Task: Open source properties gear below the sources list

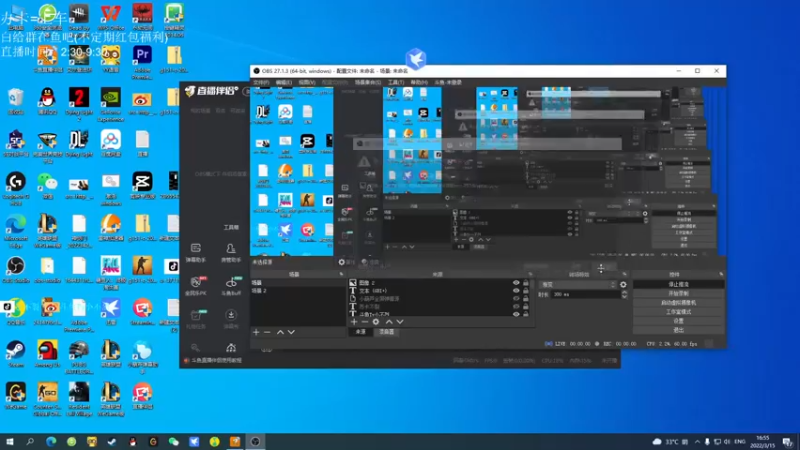Action: tap(376, 322)
